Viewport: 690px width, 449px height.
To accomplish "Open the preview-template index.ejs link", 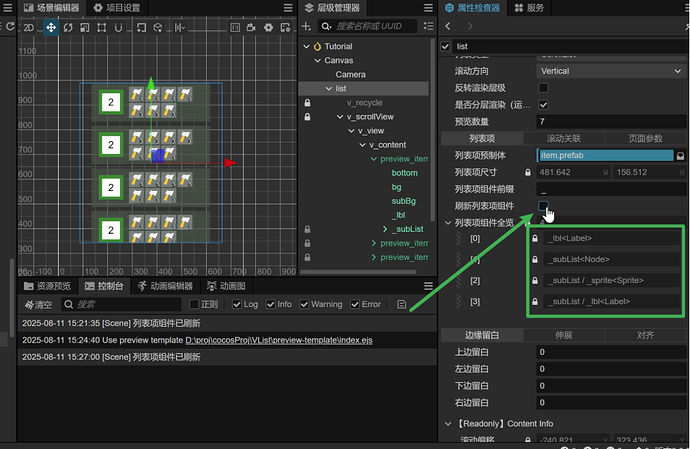I will pos(279,340).
